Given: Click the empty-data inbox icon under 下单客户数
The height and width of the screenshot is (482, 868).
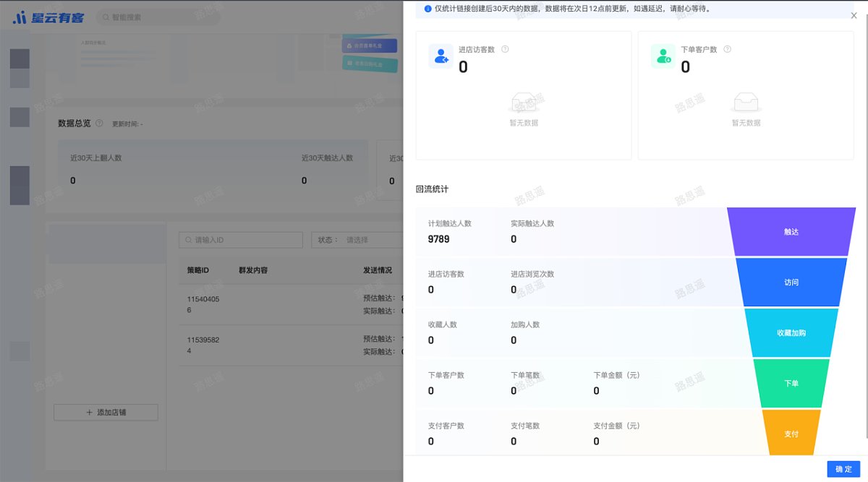Looking at the screenshot, I should 746,103.
